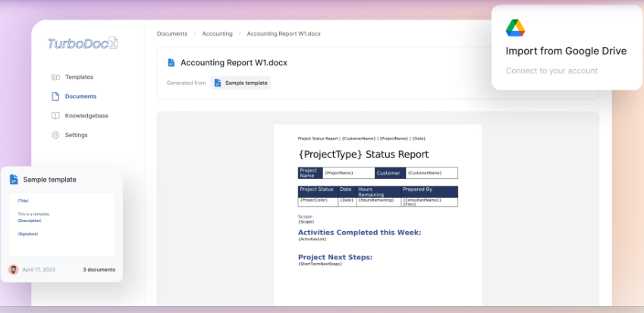Open Templates in the sidebar

(79, 77)
